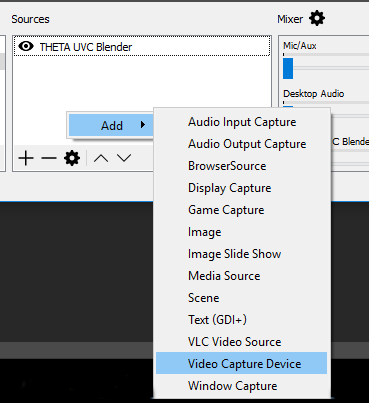Add an Audio Input Capture source
Screen dimensions: 369x403
point(241,122)
